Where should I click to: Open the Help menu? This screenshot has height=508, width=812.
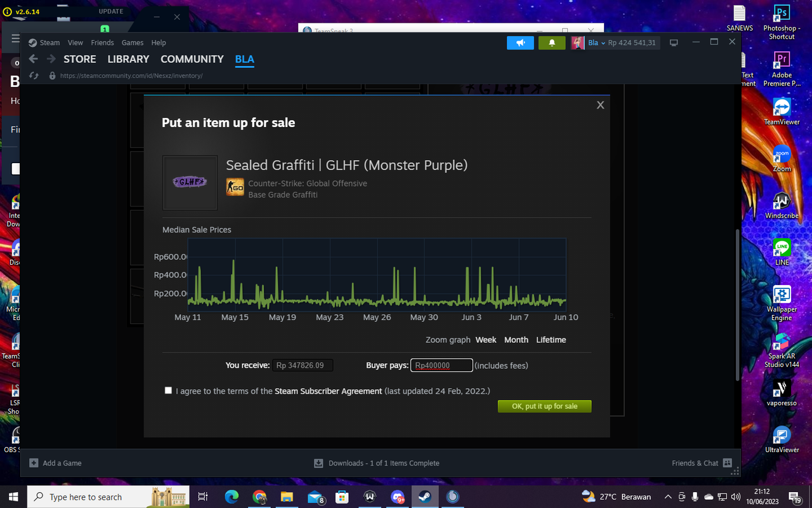click(159, 43)
